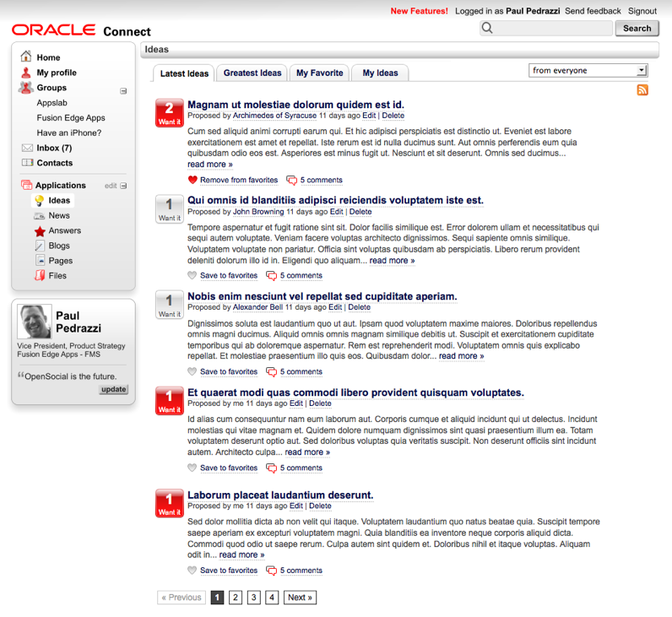Expand Laborum placeat idea with read more

click(241, 555)
